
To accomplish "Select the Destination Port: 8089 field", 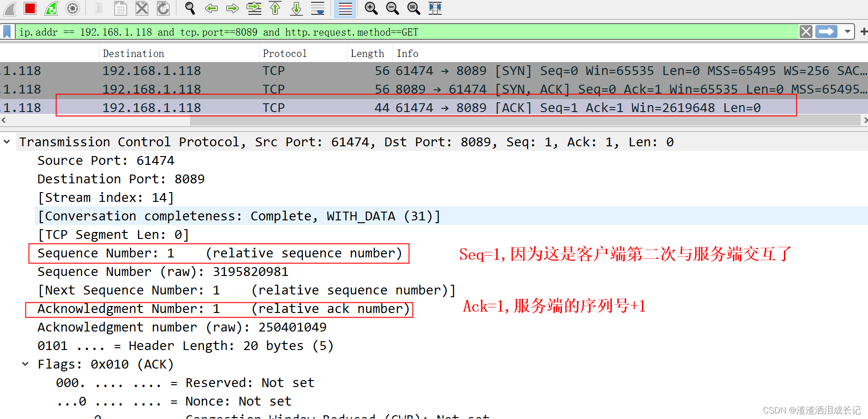I will [x=121, y=179].
